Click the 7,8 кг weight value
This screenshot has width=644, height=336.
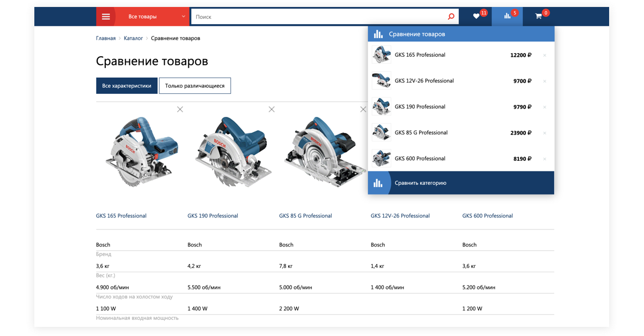286,266
